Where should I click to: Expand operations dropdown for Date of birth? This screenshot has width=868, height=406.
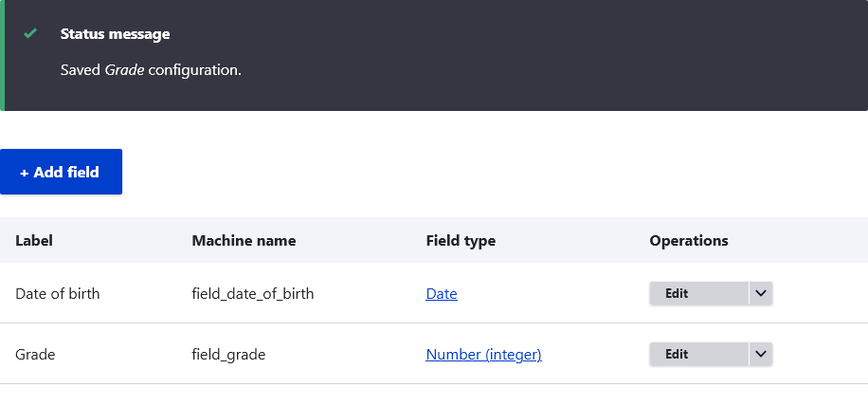pyautogui.click(x=761, y=293)
